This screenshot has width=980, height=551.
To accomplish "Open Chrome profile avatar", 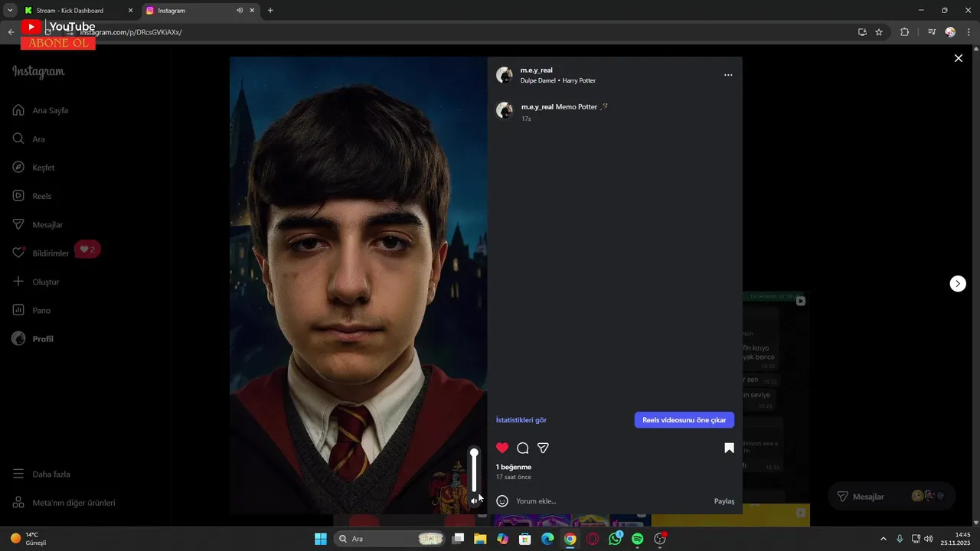I will coord(950,32).
